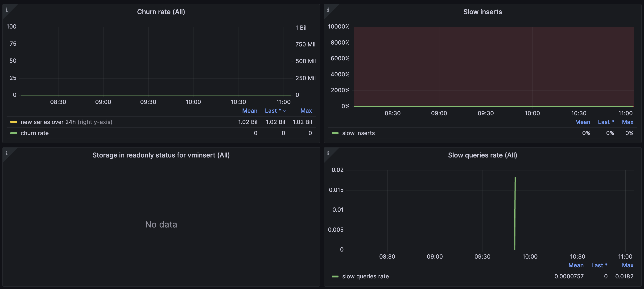The height and width of the screenshot is (289, 644).
Task: Click the Churn rate panel info icon
Action: [7, 10]
